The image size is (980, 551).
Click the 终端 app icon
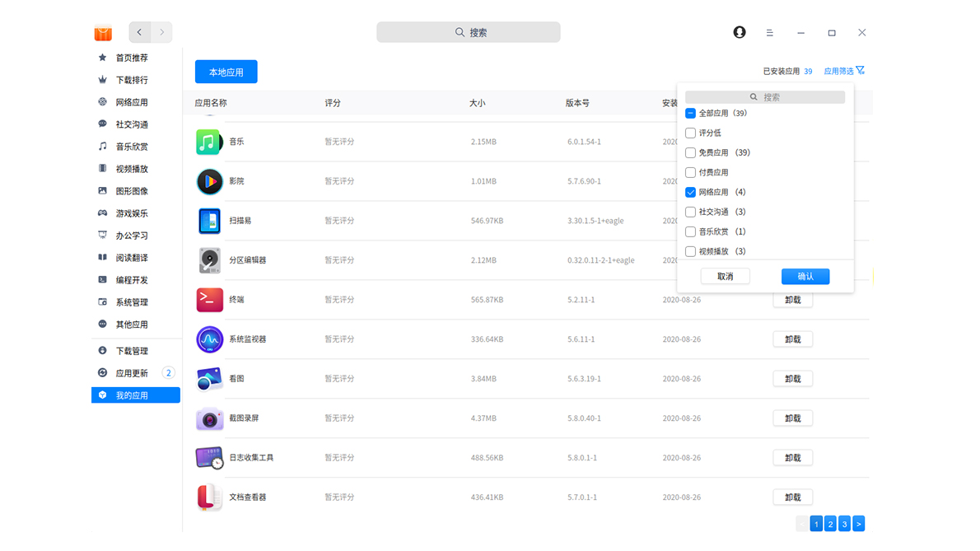[x=209, y=300]
